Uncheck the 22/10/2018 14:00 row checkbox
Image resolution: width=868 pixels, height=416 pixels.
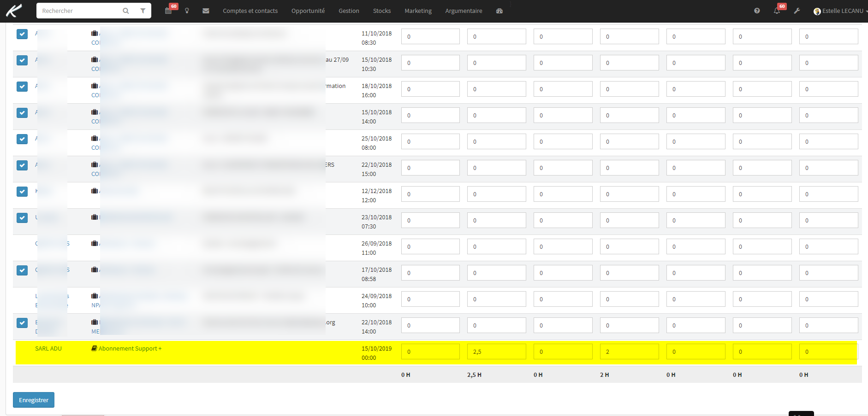point(22,323)
